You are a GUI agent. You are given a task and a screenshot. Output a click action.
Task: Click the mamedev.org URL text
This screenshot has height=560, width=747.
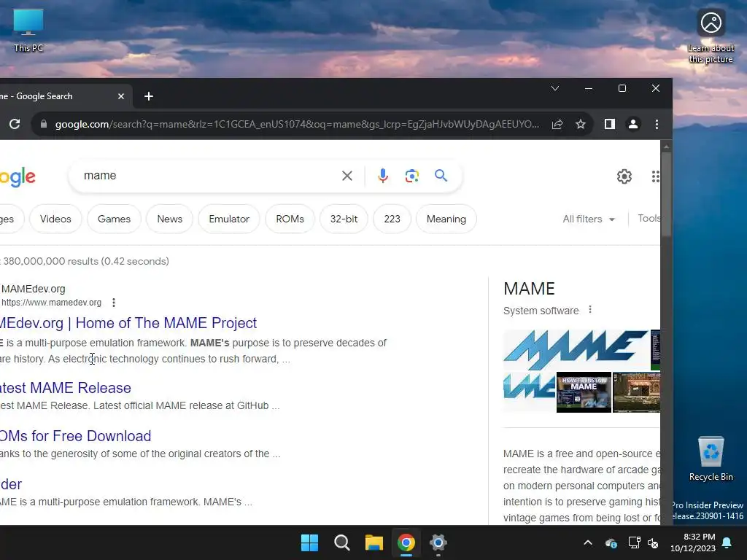[51, 303]
